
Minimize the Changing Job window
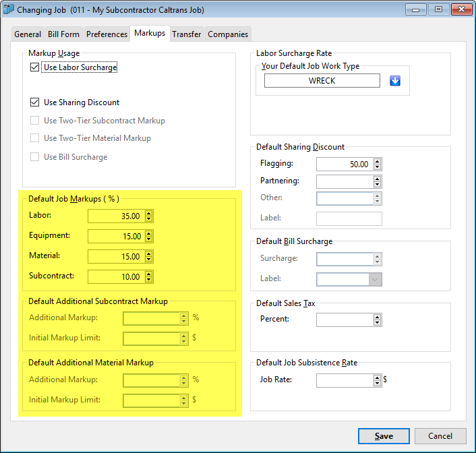[x=415, y=9]
